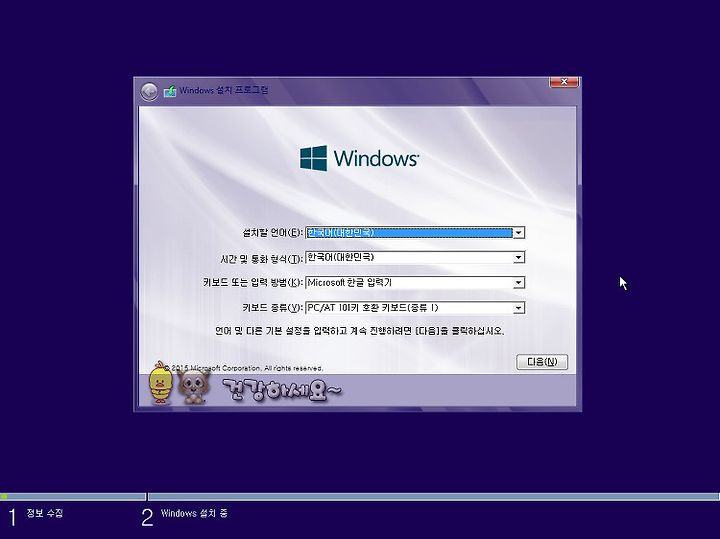Close the Windows setup program window

click(564, 82)
